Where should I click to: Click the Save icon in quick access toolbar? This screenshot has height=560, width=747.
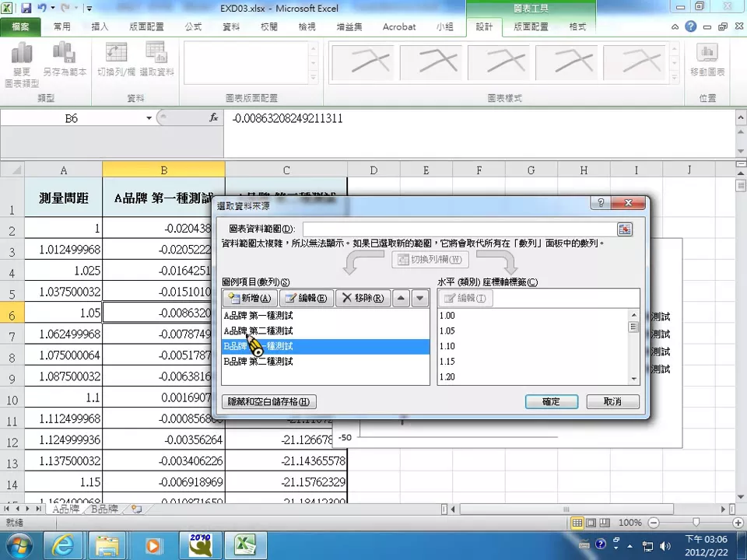click(26, 8)
